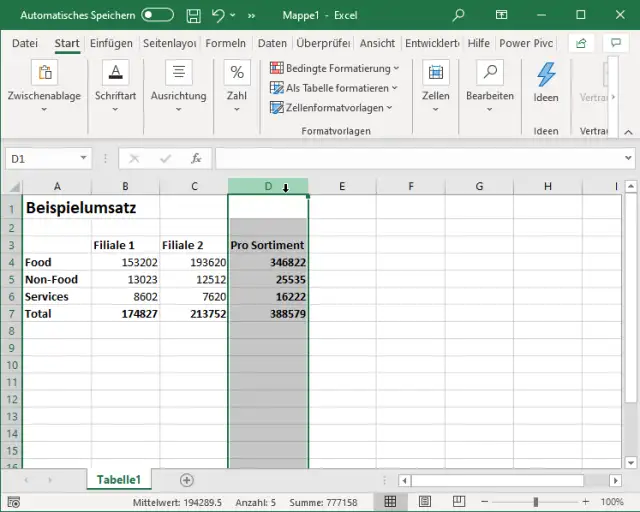Click the Save icon in title bar
This screenshot has height=512, width=640.
click(193, 16)
